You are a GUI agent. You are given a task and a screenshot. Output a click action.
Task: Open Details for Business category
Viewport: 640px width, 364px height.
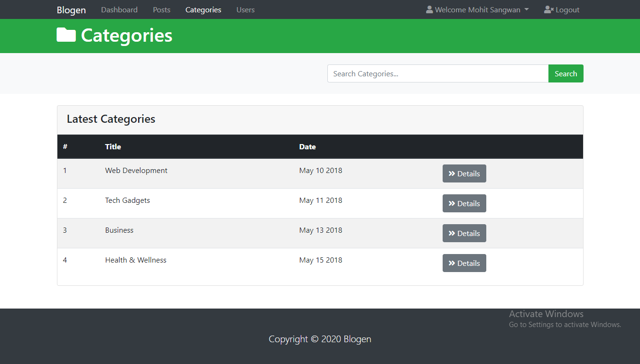pos(464,233)
